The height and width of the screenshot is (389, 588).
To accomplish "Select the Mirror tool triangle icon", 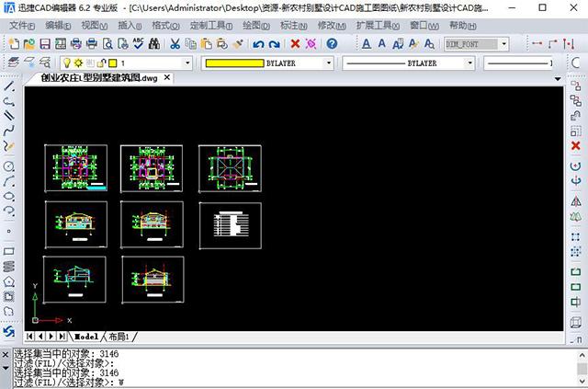I will coord(576,201).
